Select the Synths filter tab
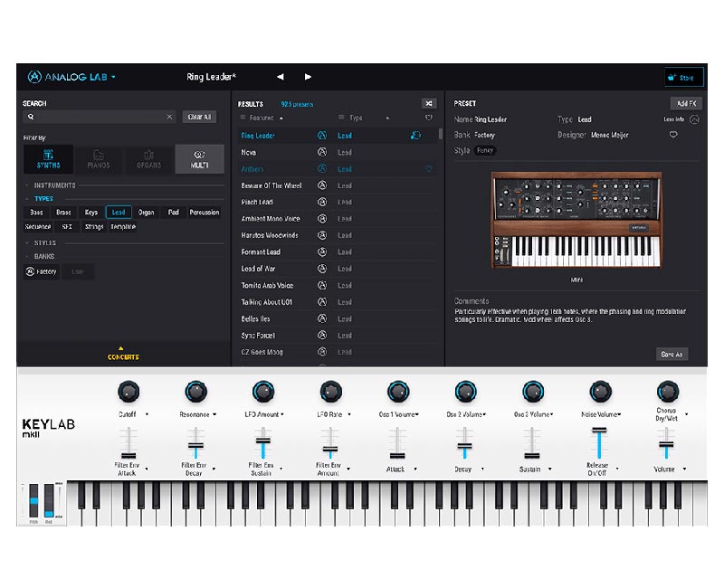 click(x=49, y=159)
